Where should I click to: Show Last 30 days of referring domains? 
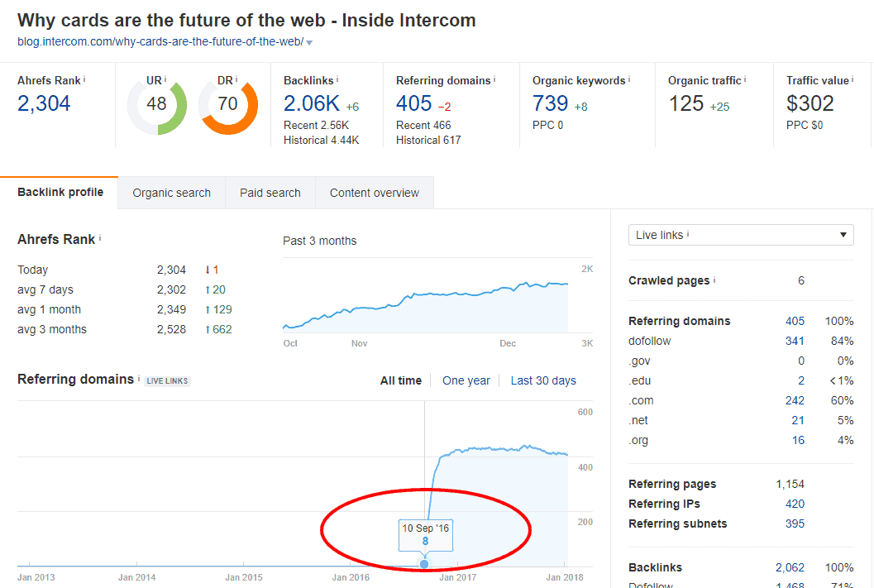[543, 380]
